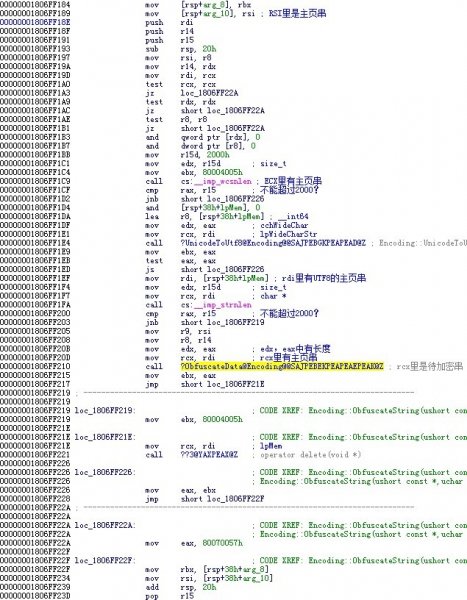This screenshot has height=600, width=467.
Task: Select the "mov rsi, r8" line
Action: [178, 58]
